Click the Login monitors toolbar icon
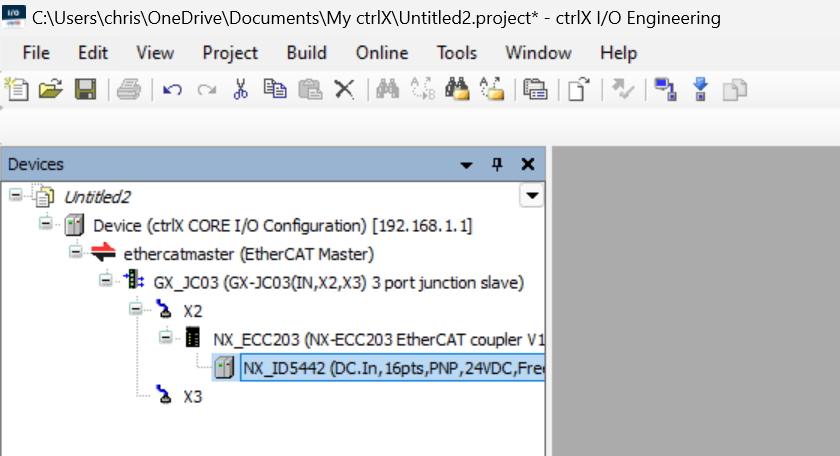Image resolution: width=840 pixels, height=456 pixels. [x=665, y=89]
